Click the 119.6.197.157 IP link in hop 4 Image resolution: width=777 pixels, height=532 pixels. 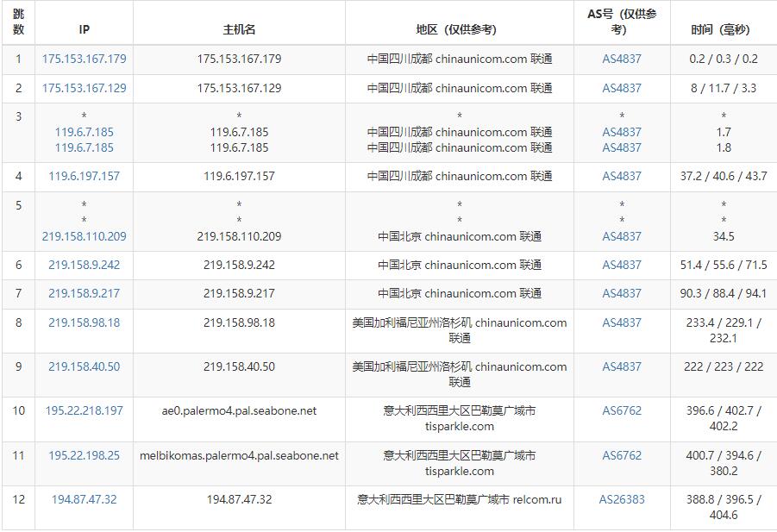point(85,177)
